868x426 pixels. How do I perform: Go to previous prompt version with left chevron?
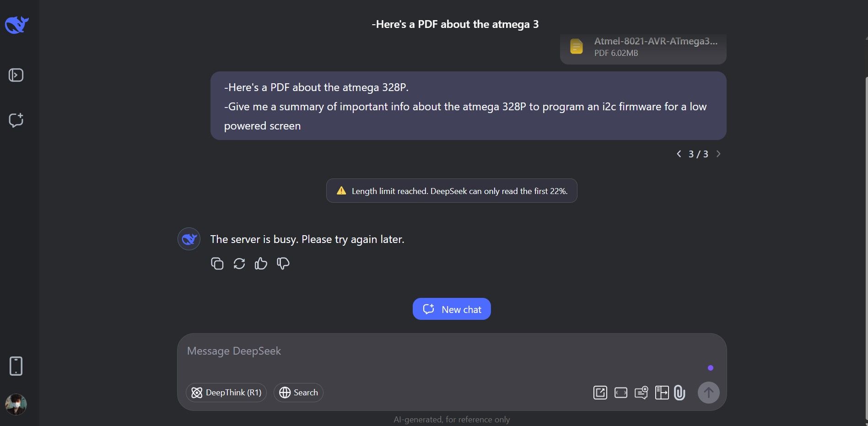coord(679,154)
